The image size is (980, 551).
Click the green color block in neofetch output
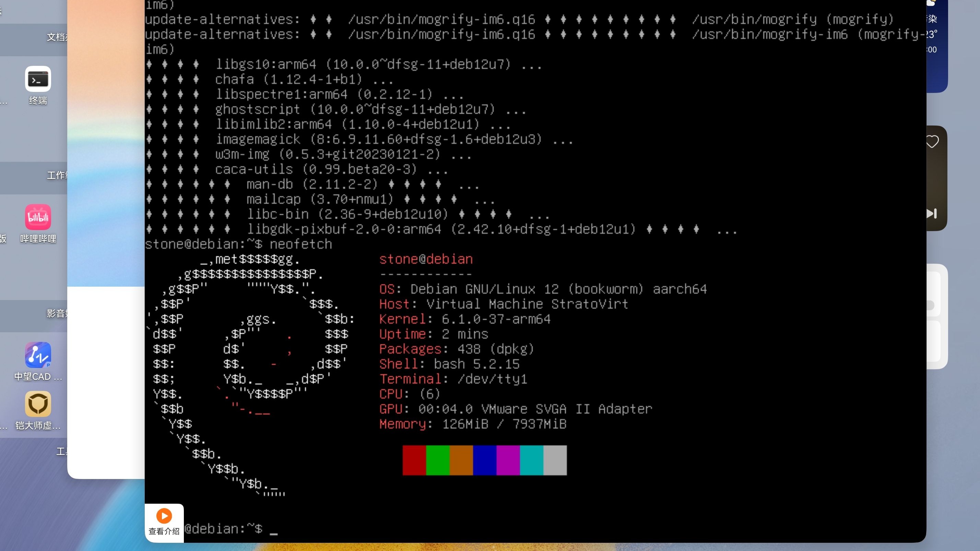pyautogui.click(x=438, y=460)
